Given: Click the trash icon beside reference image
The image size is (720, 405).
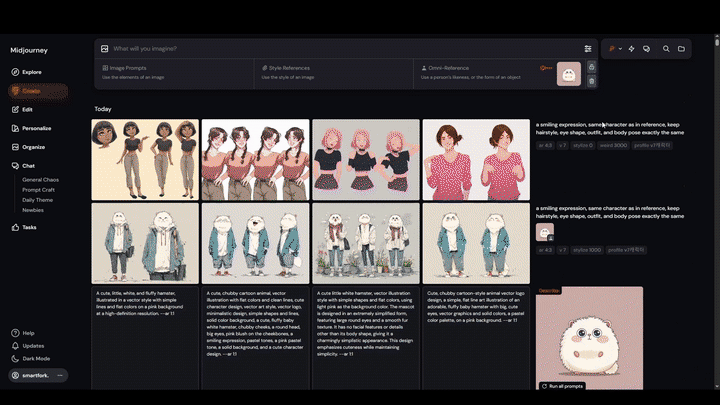Looking at the screenshot, I should 591,81.
